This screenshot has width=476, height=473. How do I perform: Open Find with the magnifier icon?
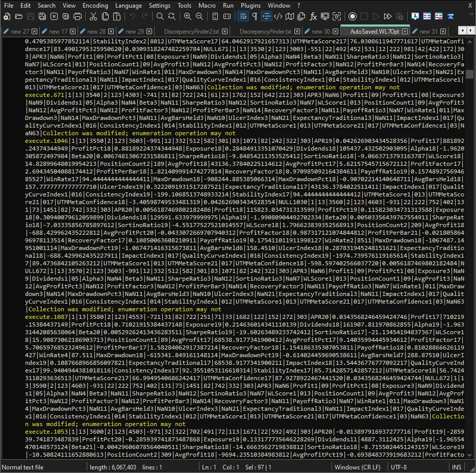(x=160, y=17)
